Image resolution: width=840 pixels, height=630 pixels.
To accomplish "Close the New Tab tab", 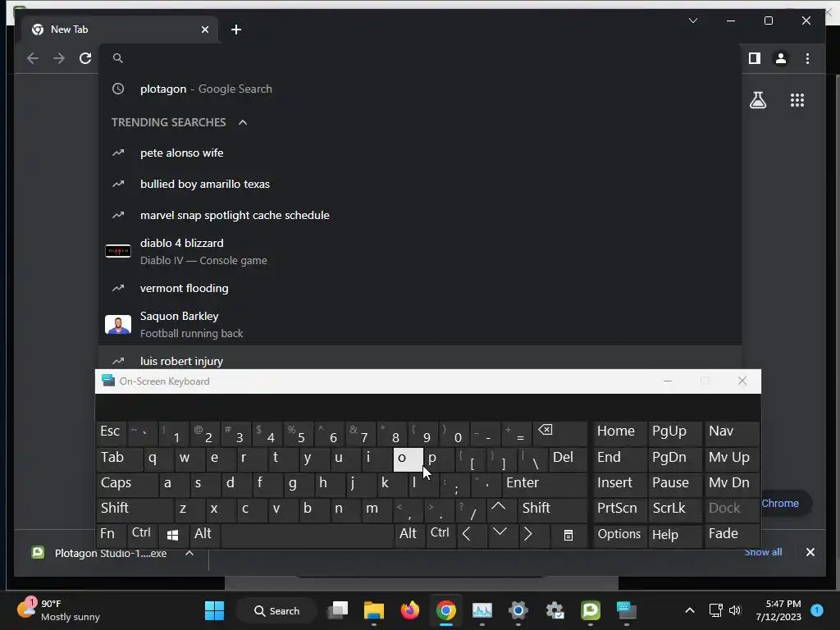I will [x=204, y=30].
